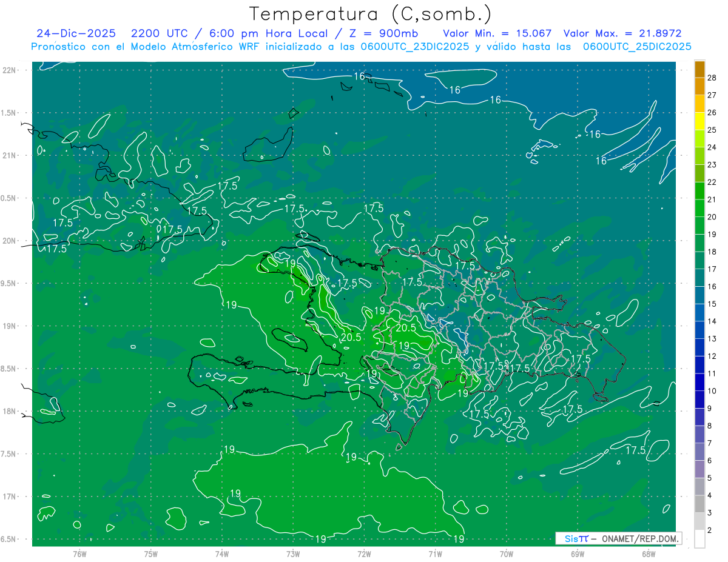The image size is (728, 562).
Task: Click the '2' value on color scale
Action: 710,530
